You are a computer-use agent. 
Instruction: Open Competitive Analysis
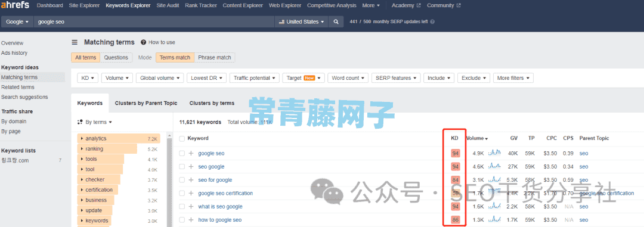coord(332,5)
